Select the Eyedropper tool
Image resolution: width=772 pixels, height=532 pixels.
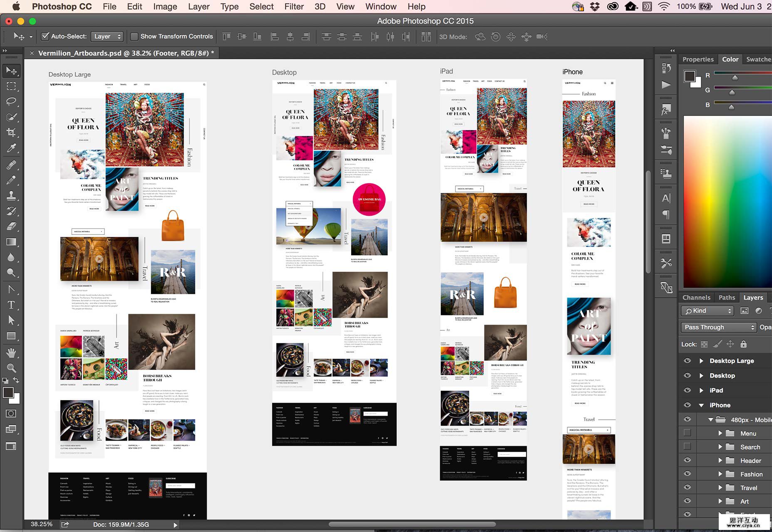pos(11,148)
